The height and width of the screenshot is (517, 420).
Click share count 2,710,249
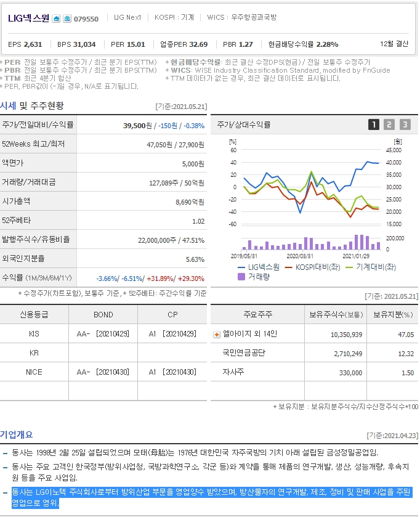tap(348, 354)
